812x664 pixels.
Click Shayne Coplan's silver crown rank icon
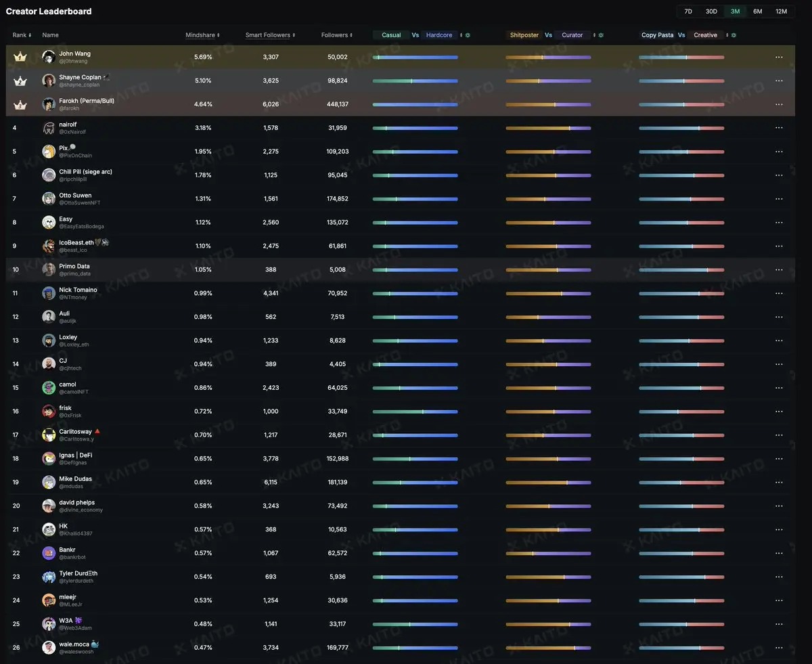[x=20, y=81]
